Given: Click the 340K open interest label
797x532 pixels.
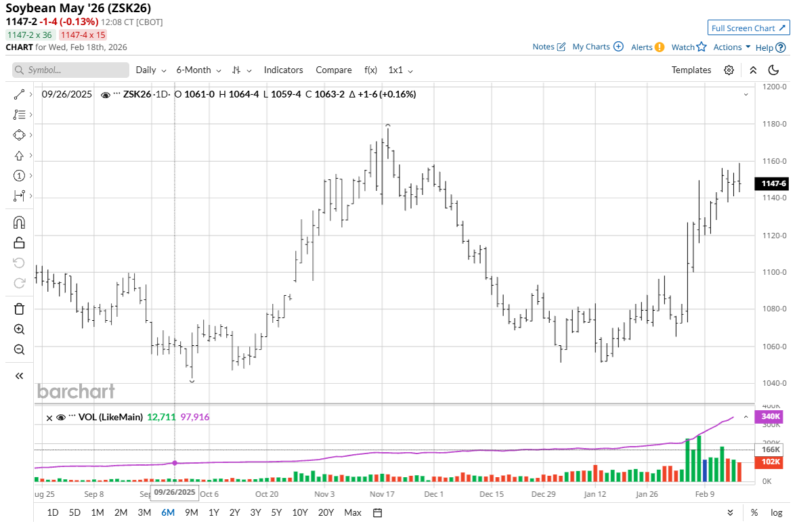Looking at the screenshot, I should 770,417.
